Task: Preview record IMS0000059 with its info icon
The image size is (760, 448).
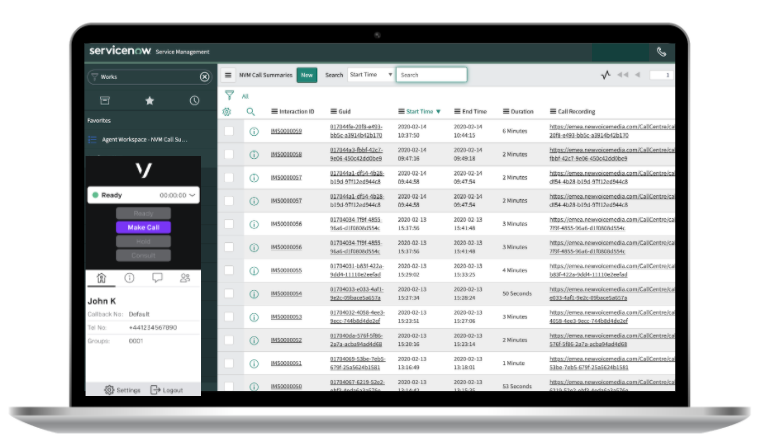Action: (x=254, y=131)
